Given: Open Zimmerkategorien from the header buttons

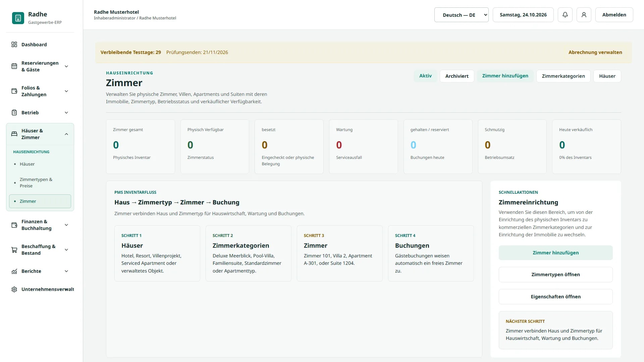Looking at the screenshot, I should point(563,76).
